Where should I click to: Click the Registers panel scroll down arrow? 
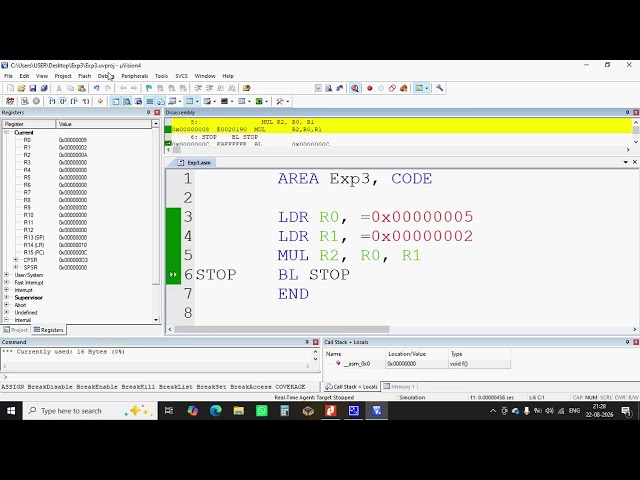click(156, 320)
